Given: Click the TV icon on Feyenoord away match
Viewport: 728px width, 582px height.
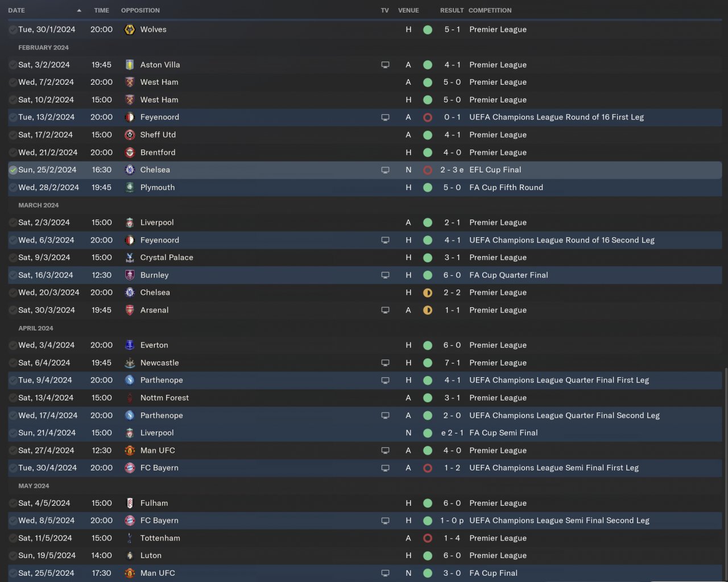Looking at the screenshot, I should [385, 117].
